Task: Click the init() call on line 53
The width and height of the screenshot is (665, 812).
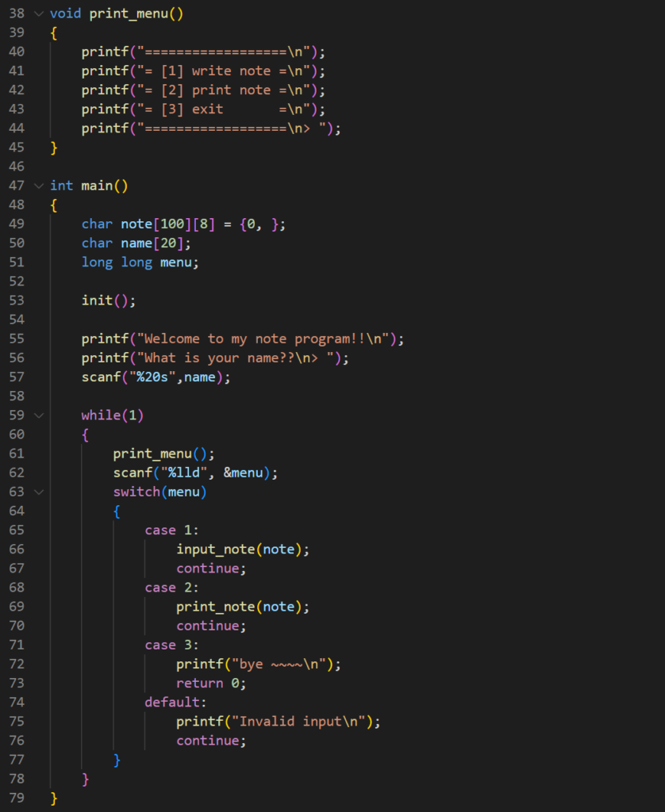Action: pos(109,301)
